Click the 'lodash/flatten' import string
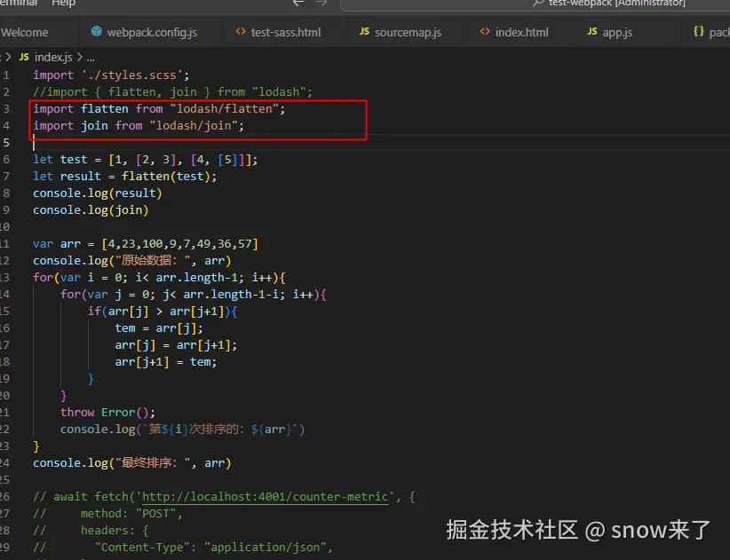730x560 pixels. [225, 109]
